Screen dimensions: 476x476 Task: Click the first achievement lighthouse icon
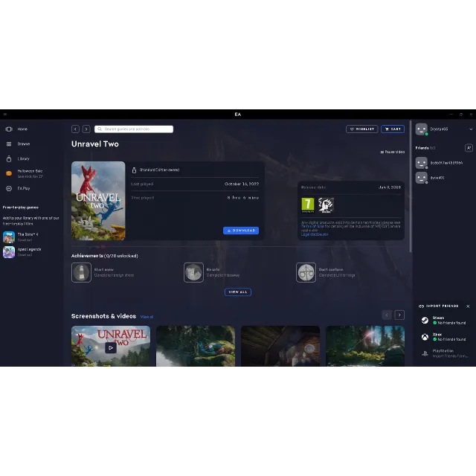pos(81,272)
